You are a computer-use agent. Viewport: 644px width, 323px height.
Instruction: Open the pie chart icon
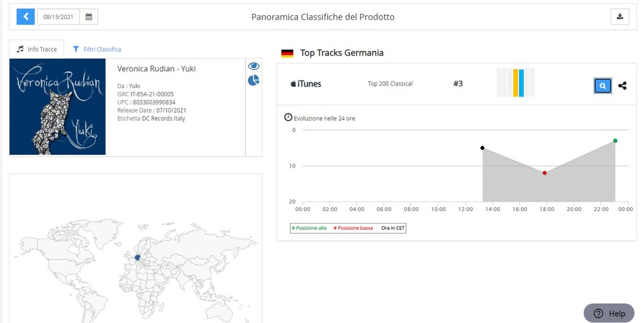click(x=253, y=81)
